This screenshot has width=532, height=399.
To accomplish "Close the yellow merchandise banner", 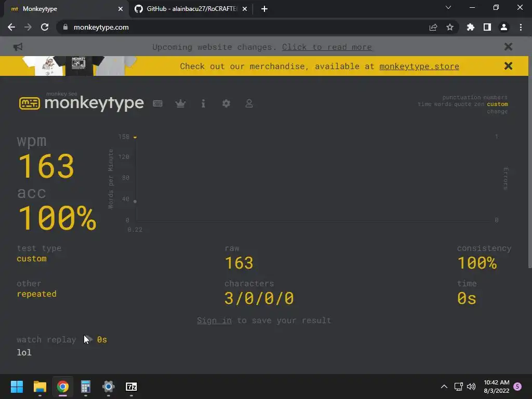I will coord(508,66).
